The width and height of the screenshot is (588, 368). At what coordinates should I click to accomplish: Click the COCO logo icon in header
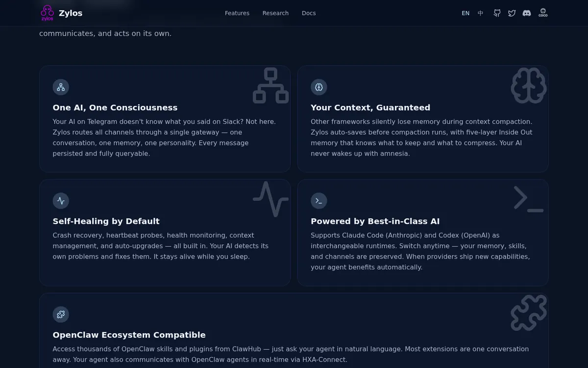point(543,13)
